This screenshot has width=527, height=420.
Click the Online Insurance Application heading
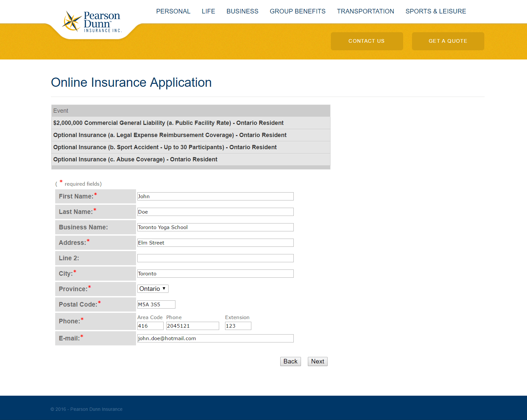pos(131,82)
